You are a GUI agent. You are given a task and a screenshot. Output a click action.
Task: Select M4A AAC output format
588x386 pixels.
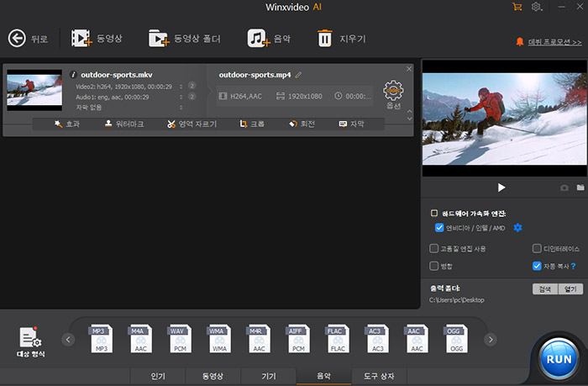(x=140, y=339)
